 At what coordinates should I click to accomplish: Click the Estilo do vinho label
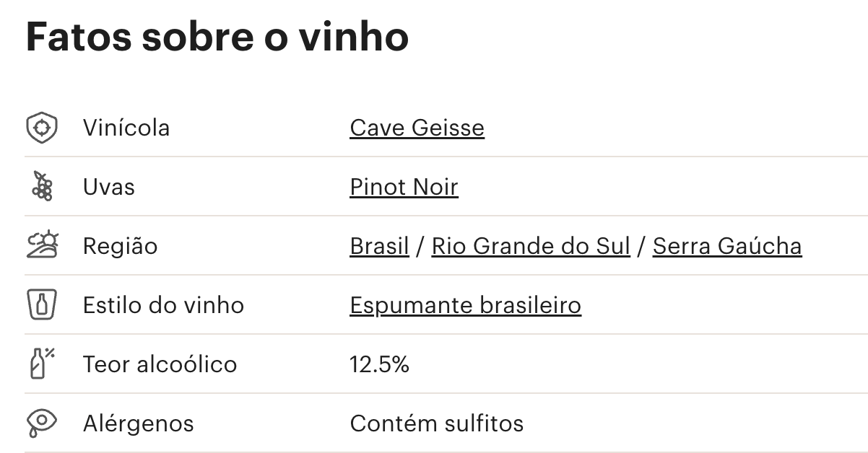(163, 305)
